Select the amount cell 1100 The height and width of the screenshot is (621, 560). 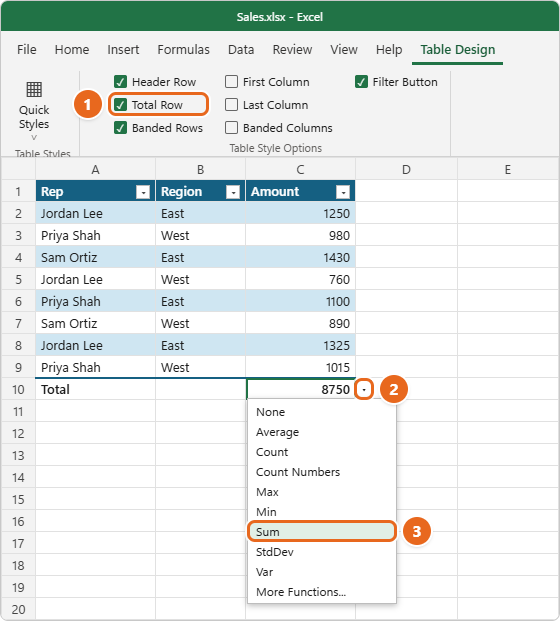[301, 302]
